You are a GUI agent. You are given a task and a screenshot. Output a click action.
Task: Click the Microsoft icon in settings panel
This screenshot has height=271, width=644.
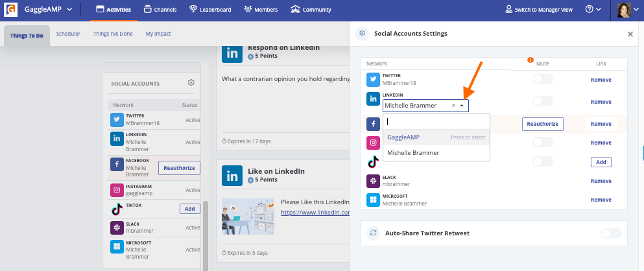(x=374, y=200)
